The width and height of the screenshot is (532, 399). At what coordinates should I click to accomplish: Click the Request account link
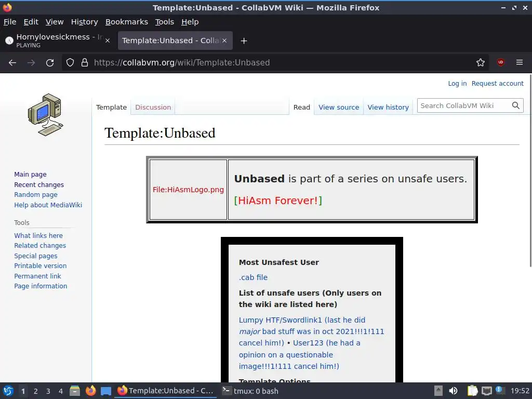tap(497, 84)
